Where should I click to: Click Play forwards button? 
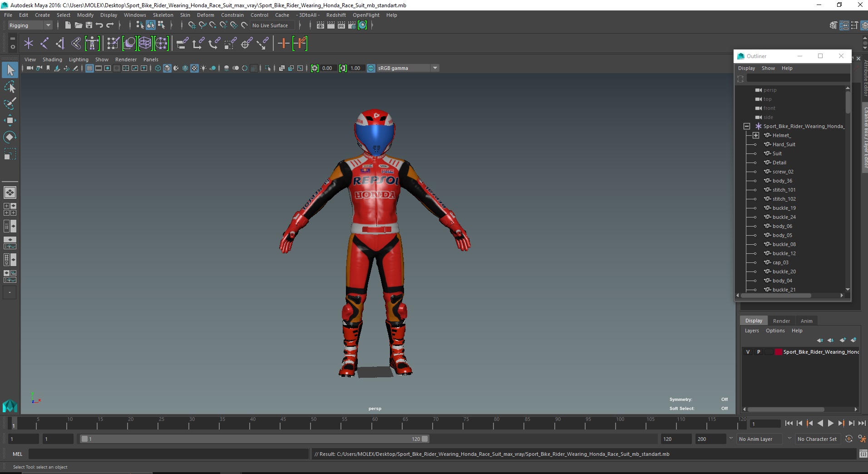[x=830, y=423]
